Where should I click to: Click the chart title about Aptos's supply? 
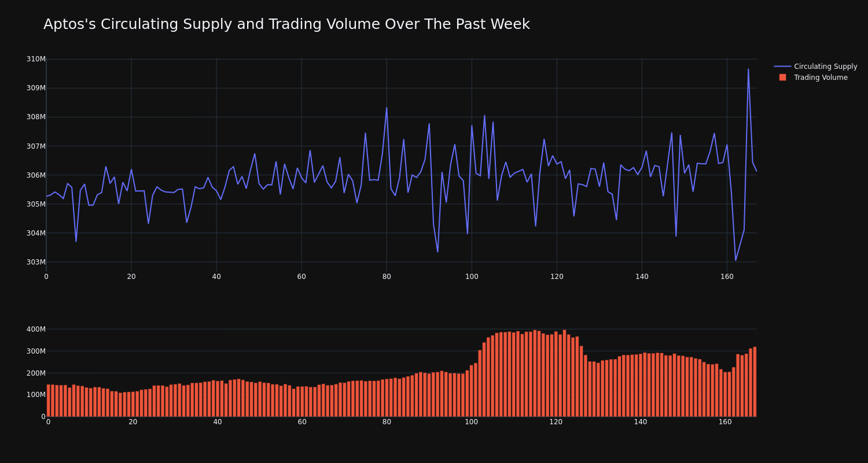click(x=286, y=24)
